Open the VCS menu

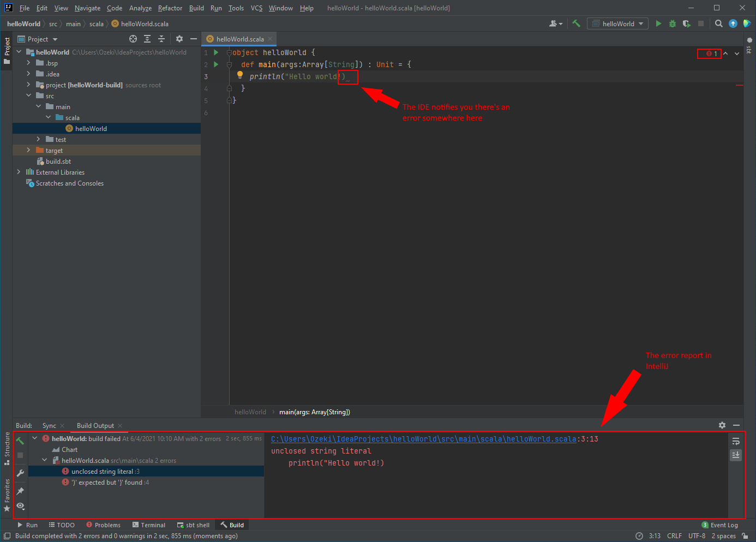(256, 8)
